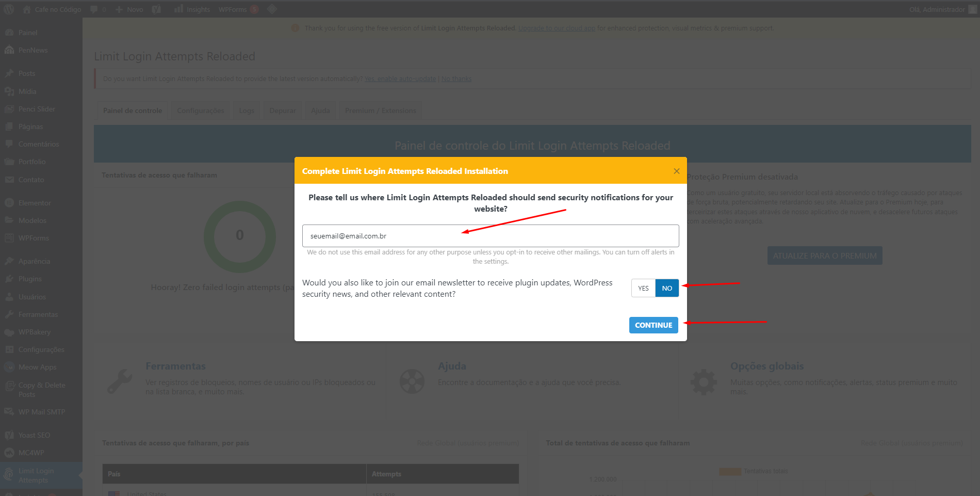980x496 pixels.
Task: Click the No thanks link
Action: (x=456, y=79)
